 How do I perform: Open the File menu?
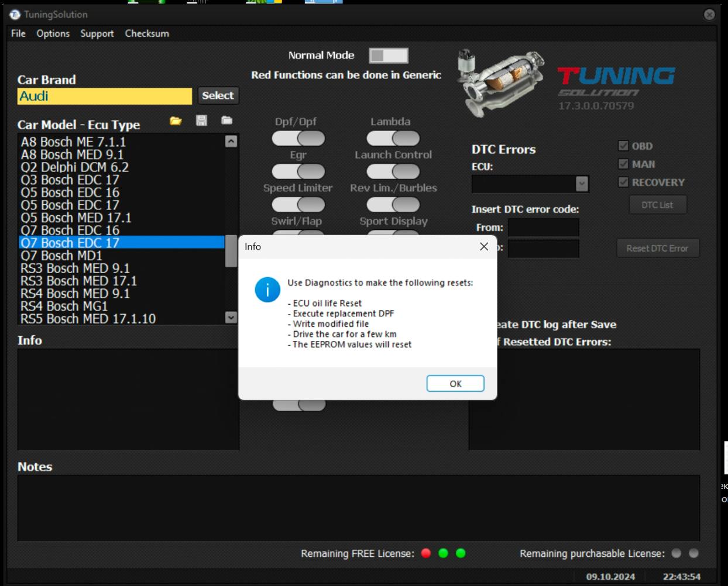[x=18, y=33]
